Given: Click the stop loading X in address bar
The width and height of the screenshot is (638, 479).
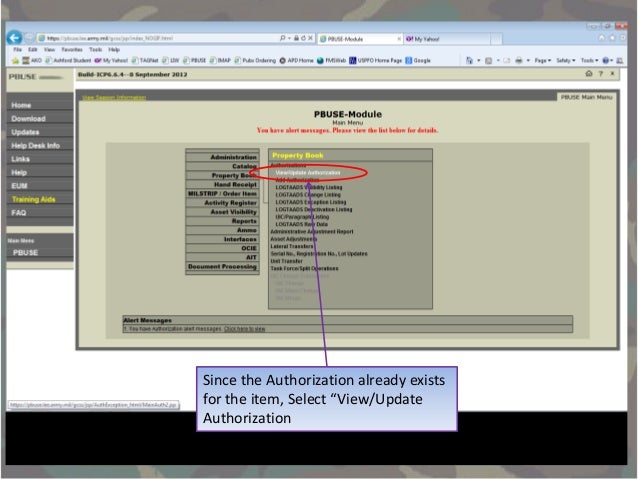Looking at the screenshot, I should (x=310, y=38).
